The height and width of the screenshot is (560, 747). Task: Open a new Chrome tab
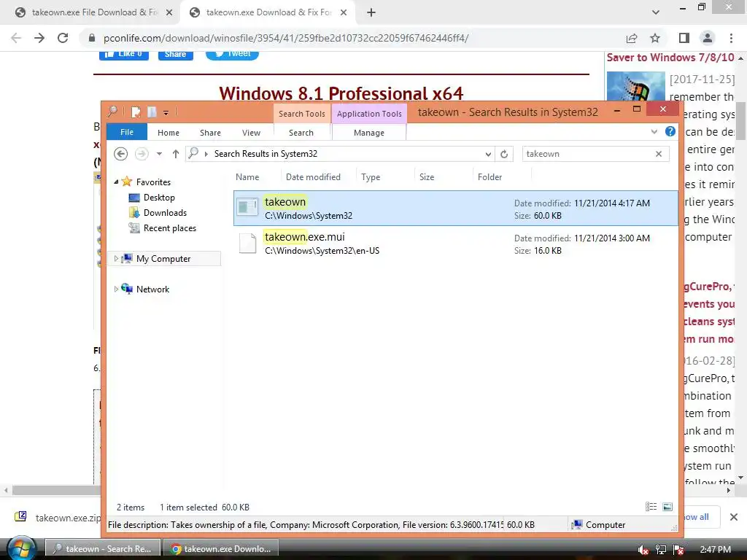point(371,13)
